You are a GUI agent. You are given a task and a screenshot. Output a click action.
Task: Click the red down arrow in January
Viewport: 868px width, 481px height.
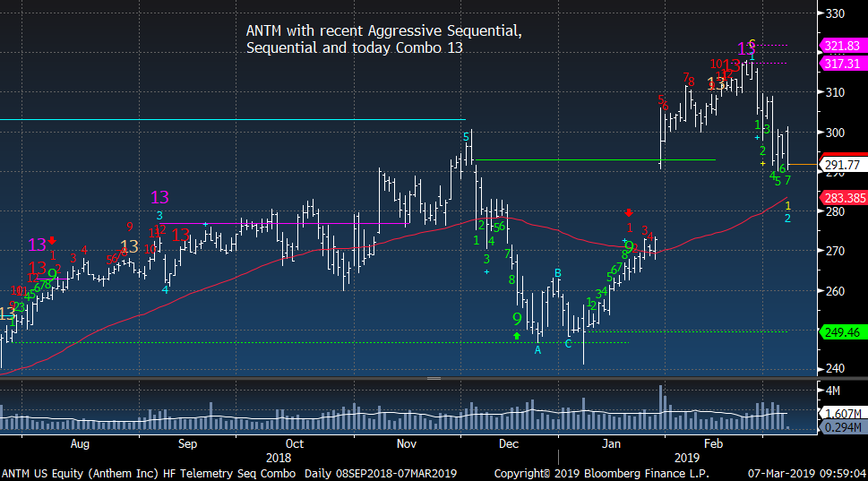coord(629,213)
